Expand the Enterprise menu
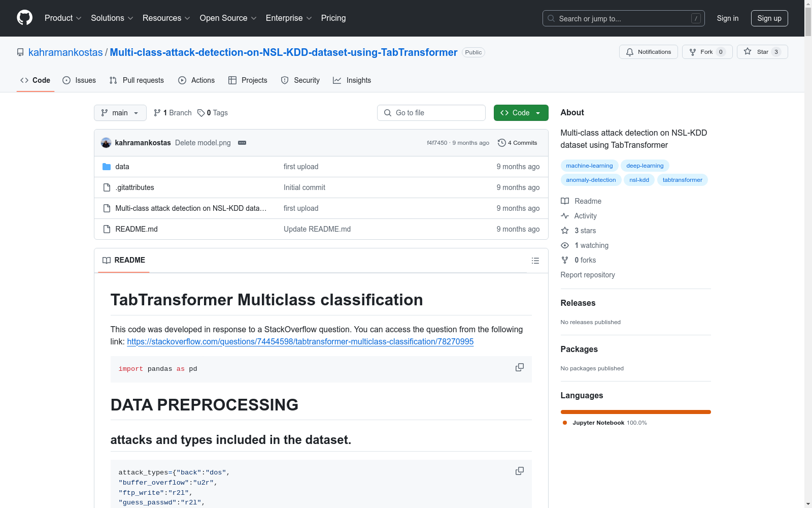 pyautogui.click(x=289, y=18)
